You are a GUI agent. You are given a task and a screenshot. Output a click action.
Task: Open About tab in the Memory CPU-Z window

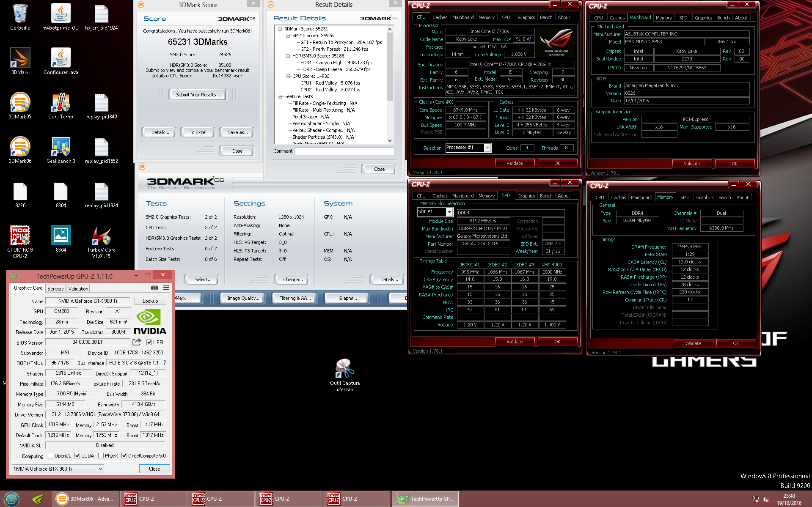pyautogui.click(x=742, y=197)
